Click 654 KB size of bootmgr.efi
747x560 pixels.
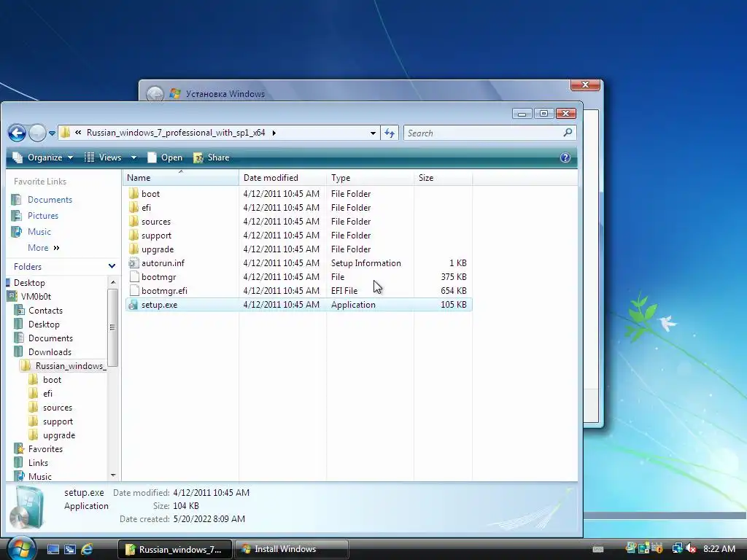(454, 290)
